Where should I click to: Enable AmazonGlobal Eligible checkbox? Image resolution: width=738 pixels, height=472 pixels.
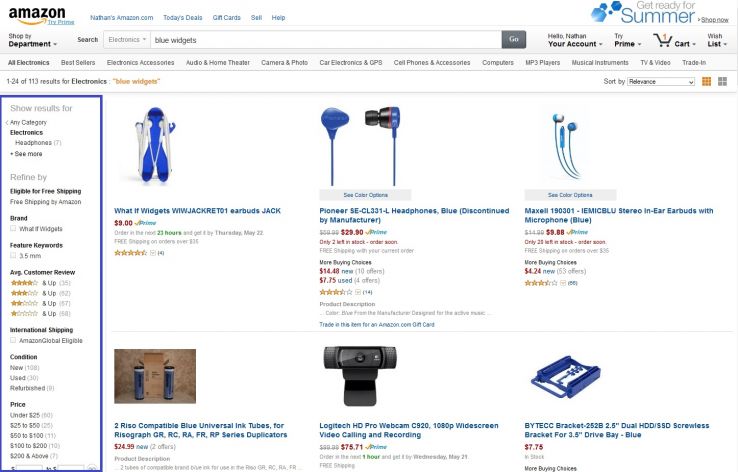13,340
